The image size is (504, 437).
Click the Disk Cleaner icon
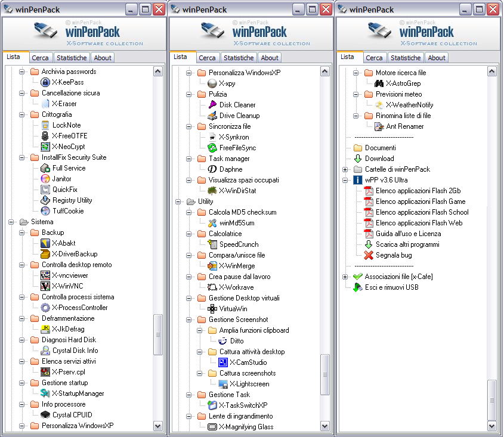point(212,105)
